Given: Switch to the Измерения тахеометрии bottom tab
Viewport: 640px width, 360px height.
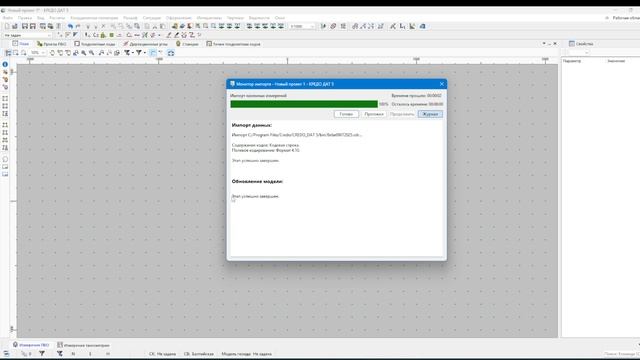Looking at the screenshot, I should pos(83,345).
